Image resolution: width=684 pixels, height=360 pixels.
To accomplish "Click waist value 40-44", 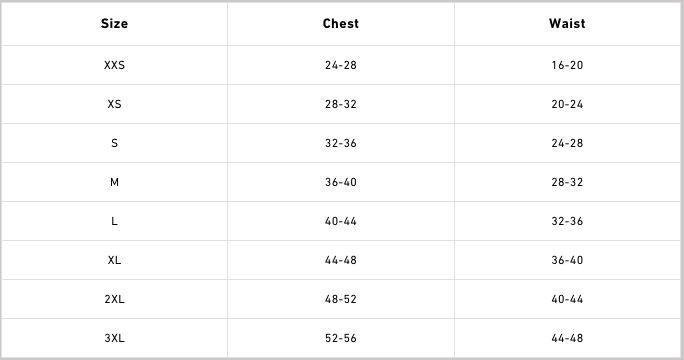I will [x=567, y=299].
